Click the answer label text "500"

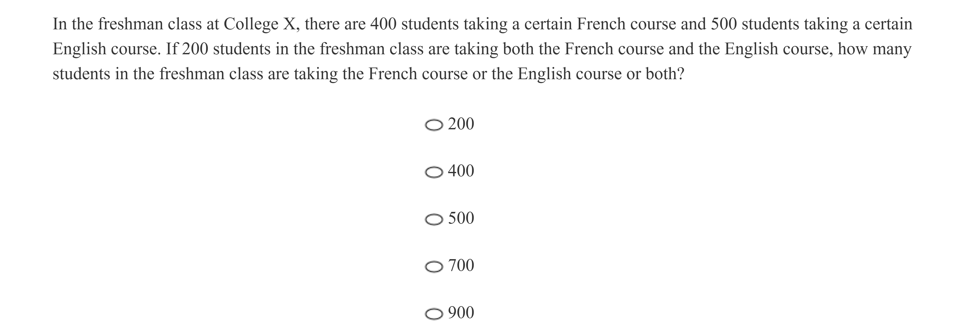pyautogui.click(x=461, y=218)
